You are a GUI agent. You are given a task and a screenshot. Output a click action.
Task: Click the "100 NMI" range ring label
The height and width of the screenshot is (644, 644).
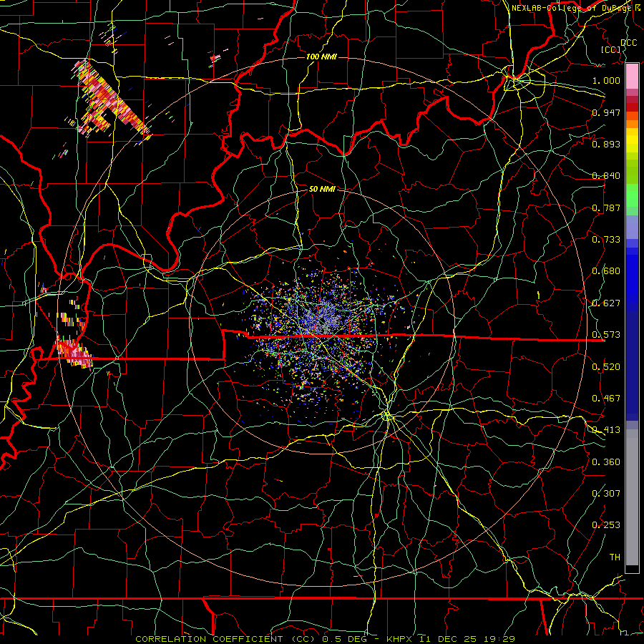[x=321, y=57]
